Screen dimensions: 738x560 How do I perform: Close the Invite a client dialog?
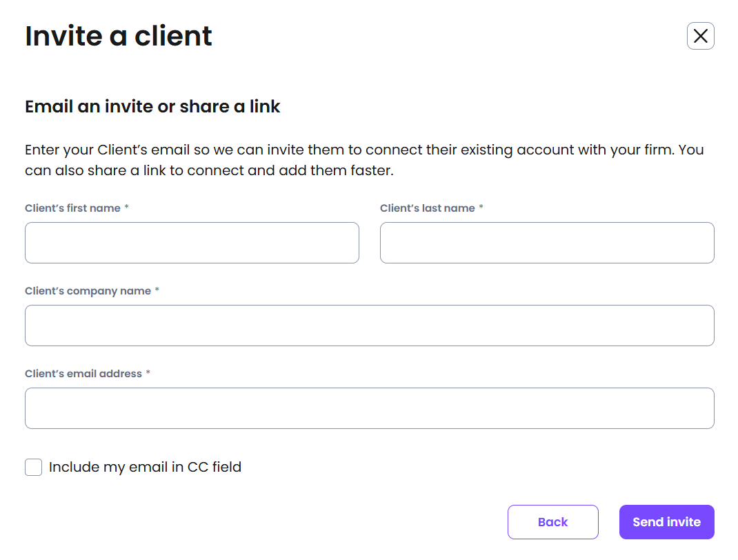700,36
